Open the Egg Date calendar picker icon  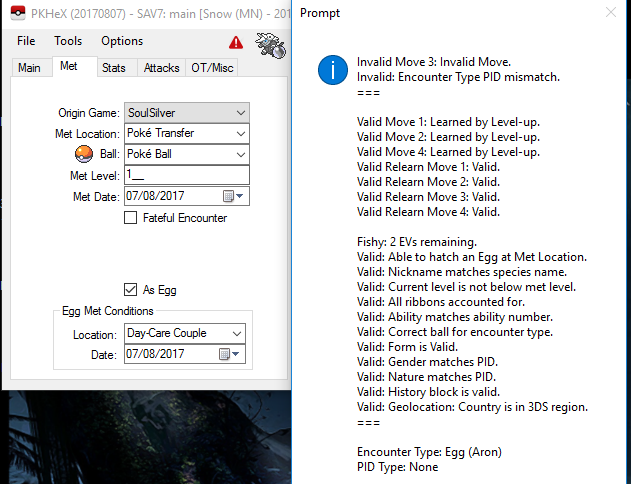(x=224, y=354)
